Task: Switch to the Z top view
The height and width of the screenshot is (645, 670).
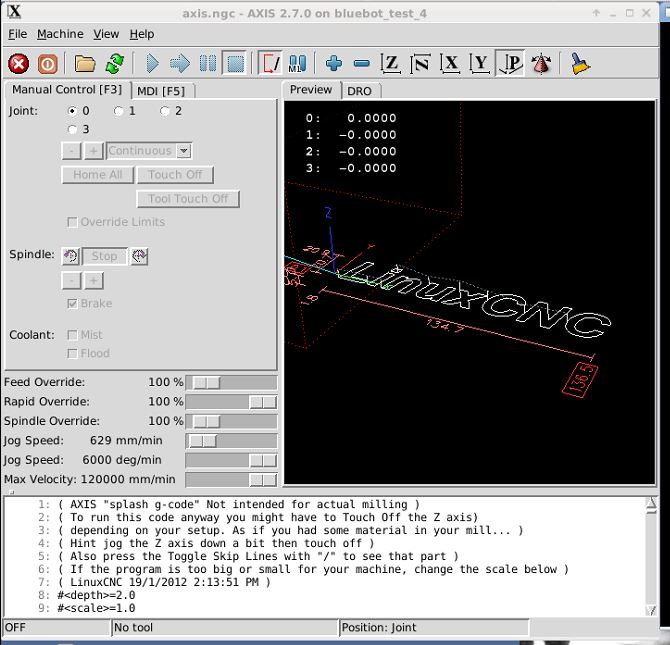Action: (391, 64)
